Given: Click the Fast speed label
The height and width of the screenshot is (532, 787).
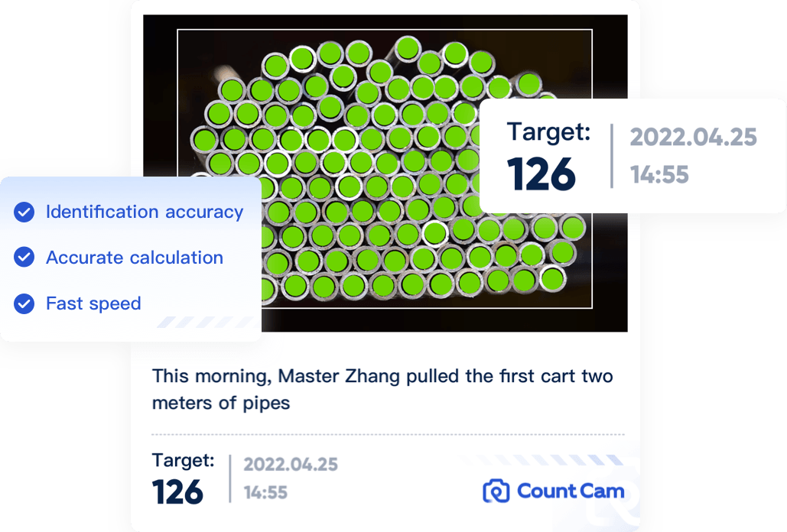Looking at the screenshot, I should click(93, 303).
